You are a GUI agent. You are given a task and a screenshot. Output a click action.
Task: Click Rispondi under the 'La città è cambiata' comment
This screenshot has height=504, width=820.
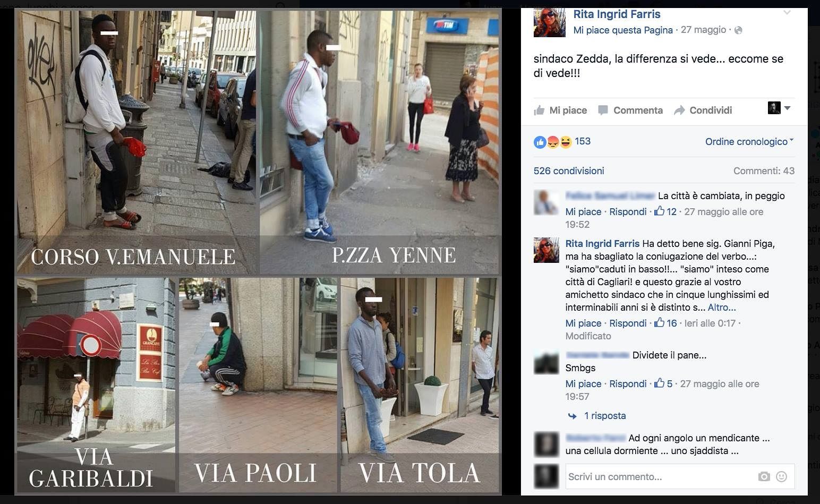[x=628, y=212]
